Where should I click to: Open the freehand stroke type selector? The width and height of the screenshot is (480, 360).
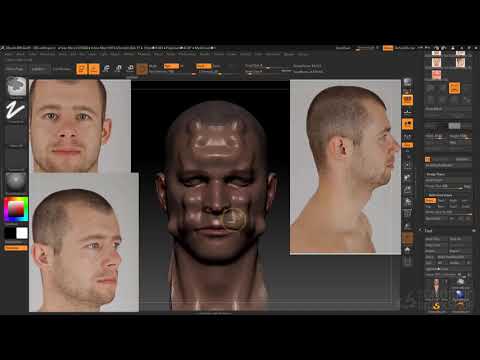click(16, 110)
